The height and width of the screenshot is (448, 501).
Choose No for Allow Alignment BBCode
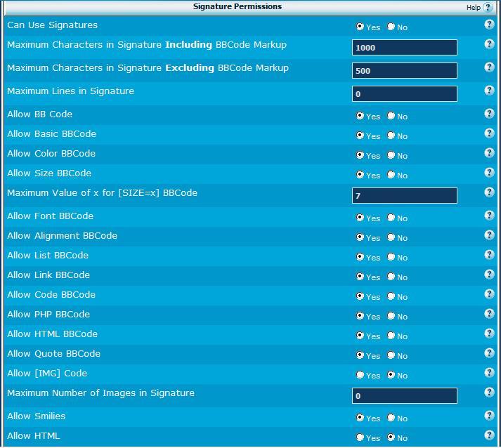pos(391,237)
